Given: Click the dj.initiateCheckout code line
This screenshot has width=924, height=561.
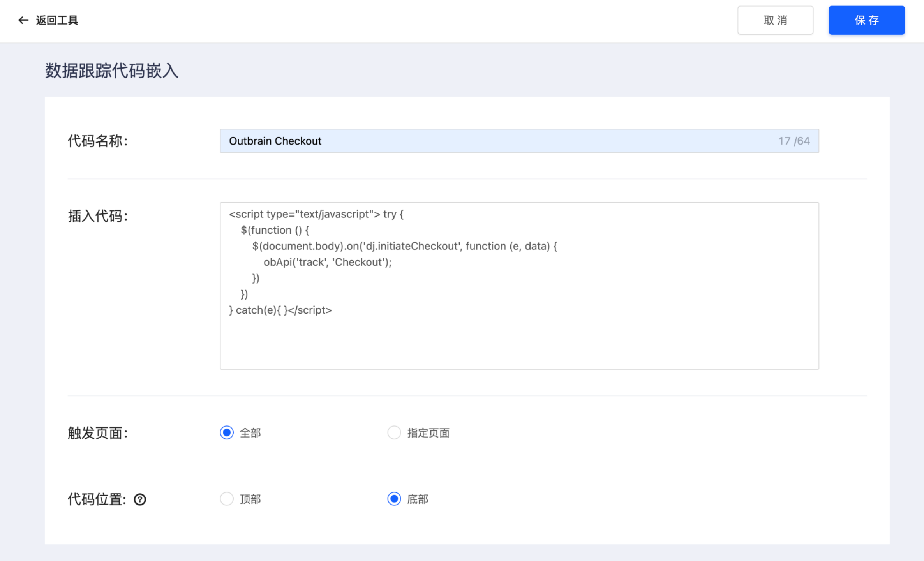Looking at the screenshot, I should pyautogui.click(x=405, y=246).
